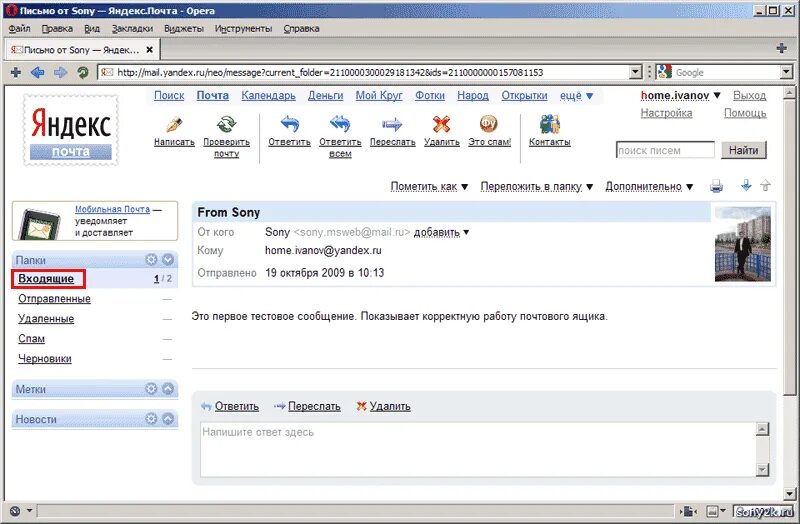Open the Помощь link
This screenshot has height=524, width=800.
[745, 113]
